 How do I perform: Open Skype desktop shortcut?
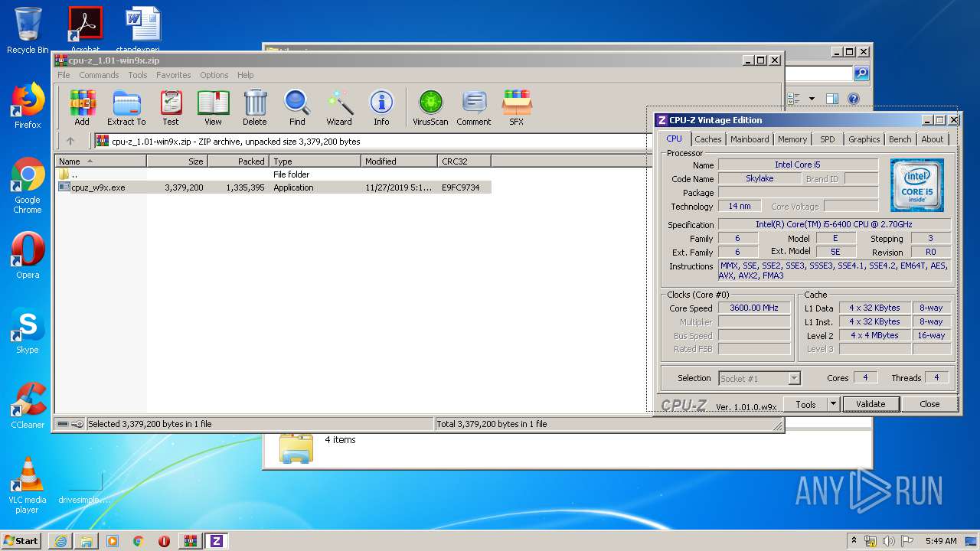28,331
